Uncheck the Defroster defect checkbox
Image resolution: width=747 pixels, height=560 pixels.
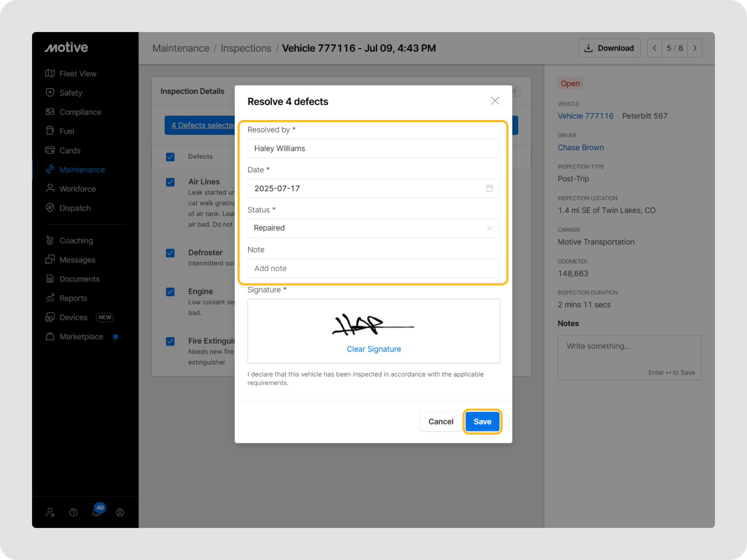(170, 253)
